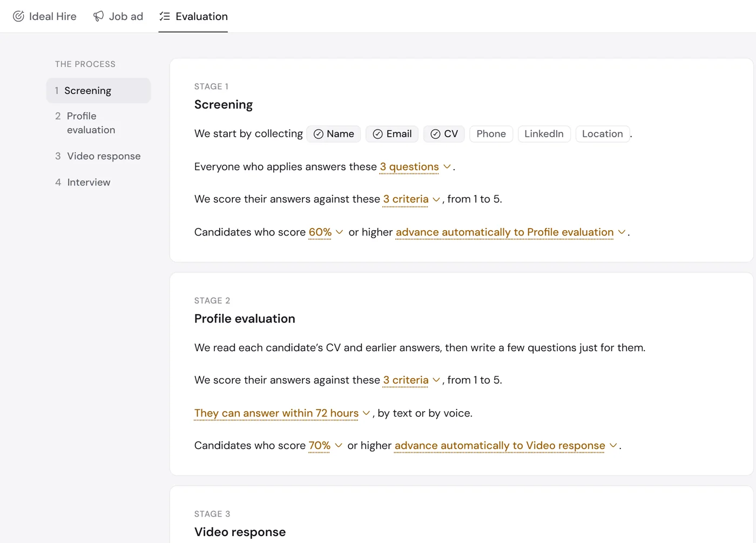Click the Ideal Hire target icon
Screen dimensions: 756x543
18,16
